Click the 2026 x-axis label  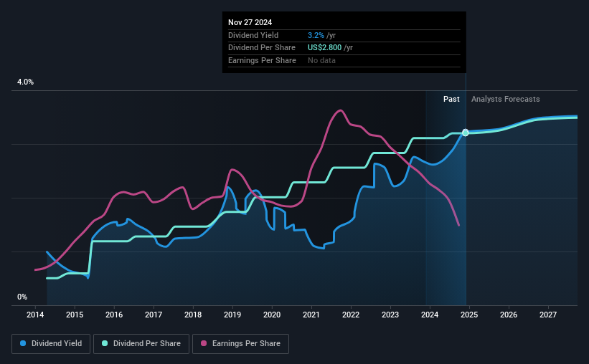[509, 315]
